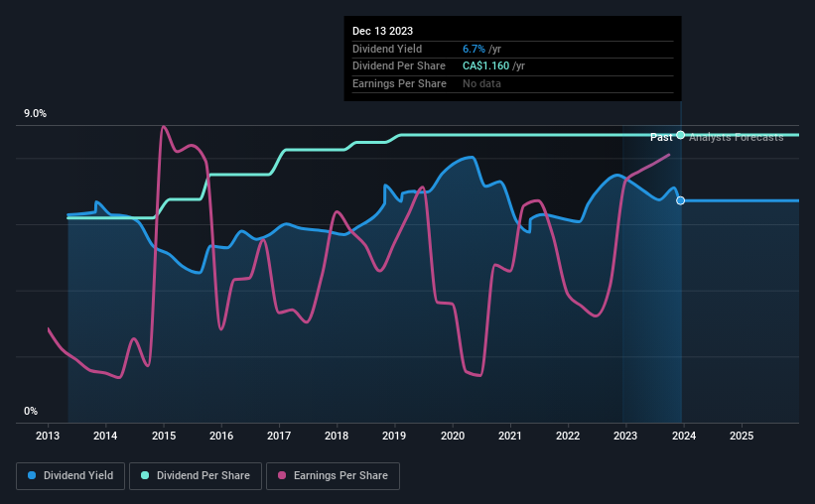Click the 2015 x-axis label
This screenshot has height=504, width=815.
164,436
